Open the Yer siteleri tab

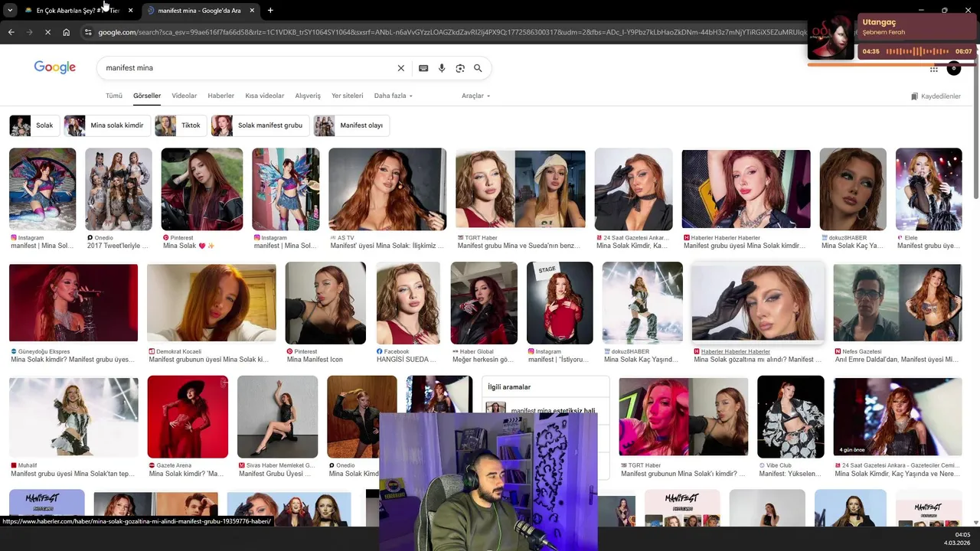pos(348,96)
